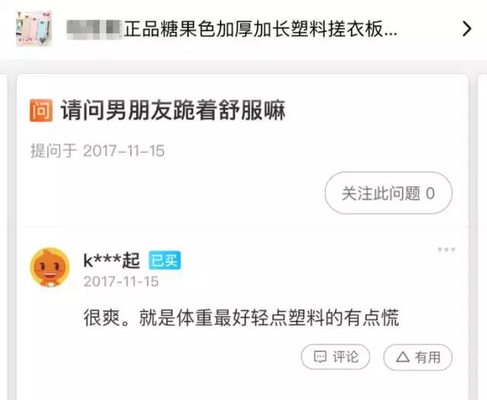Image resolution: width=487 pixels, height=400 pixels.
Task: Tap the answer text 很爽。就是体重最好轻点
Action: pos(185,318)
